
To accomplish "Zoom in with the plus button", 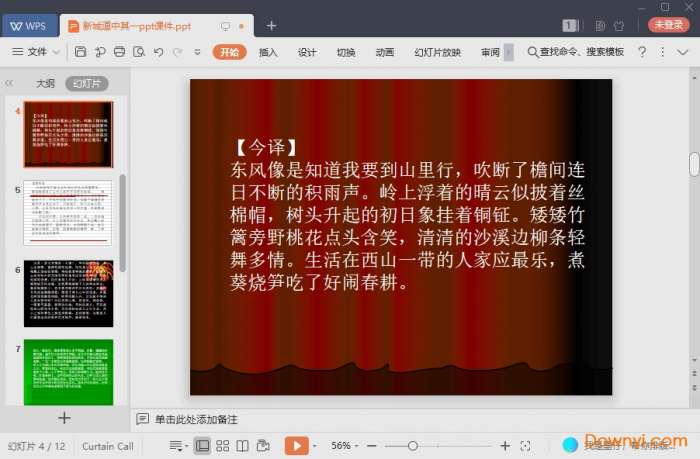I will 505,446.
